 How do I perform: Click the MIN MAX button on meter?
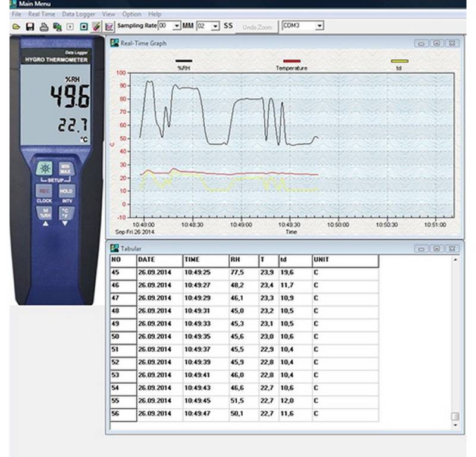(x=65, y=169)
